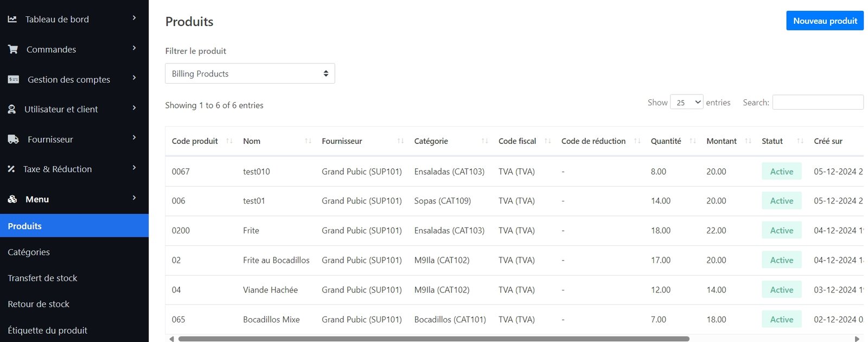Open Catégories in the sidebar
Viewport: 868px width, 342px height.
29,252
